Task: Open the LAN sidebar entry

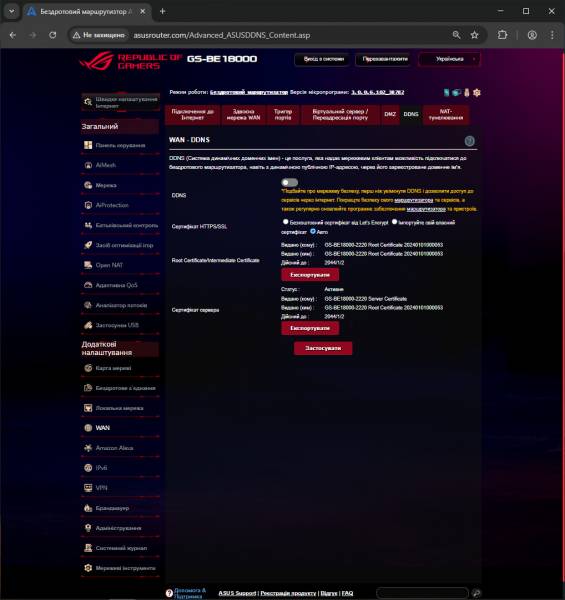Action: pos(120,408)
